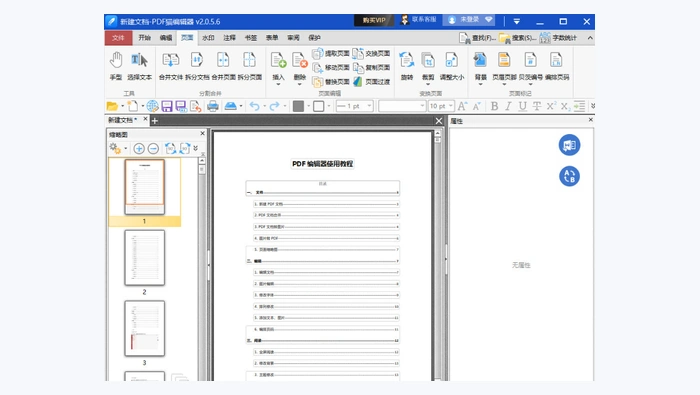Click the zoom out minus in thumbnail panel
Screen dimensions: 700x395
tap(153, 149)
